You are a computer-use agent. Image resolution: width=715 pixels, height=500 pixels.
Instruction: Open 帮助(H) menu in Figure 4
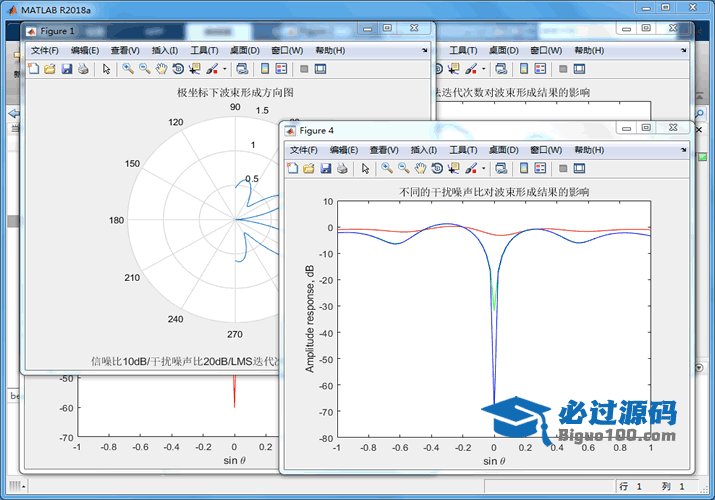point(589,149)
